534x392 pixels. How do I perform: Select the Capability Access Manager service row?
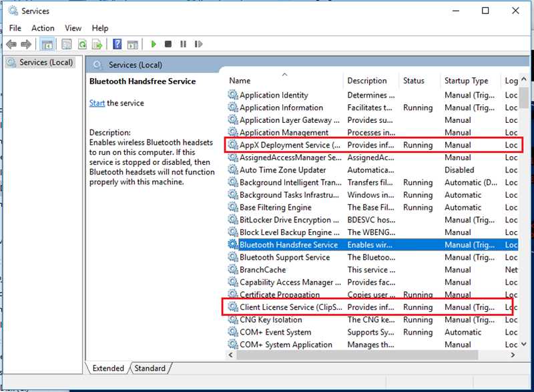(372, 282)
